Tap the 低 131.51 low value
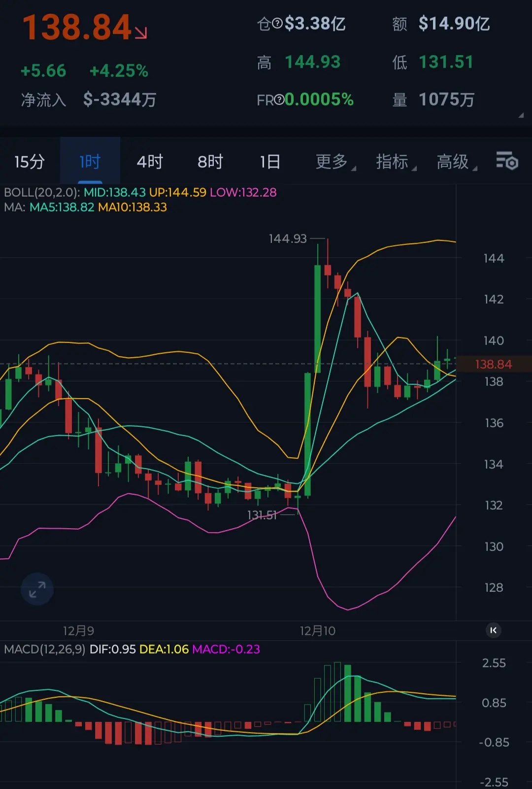This screenshot has width=532, height=789. [446, 62]
